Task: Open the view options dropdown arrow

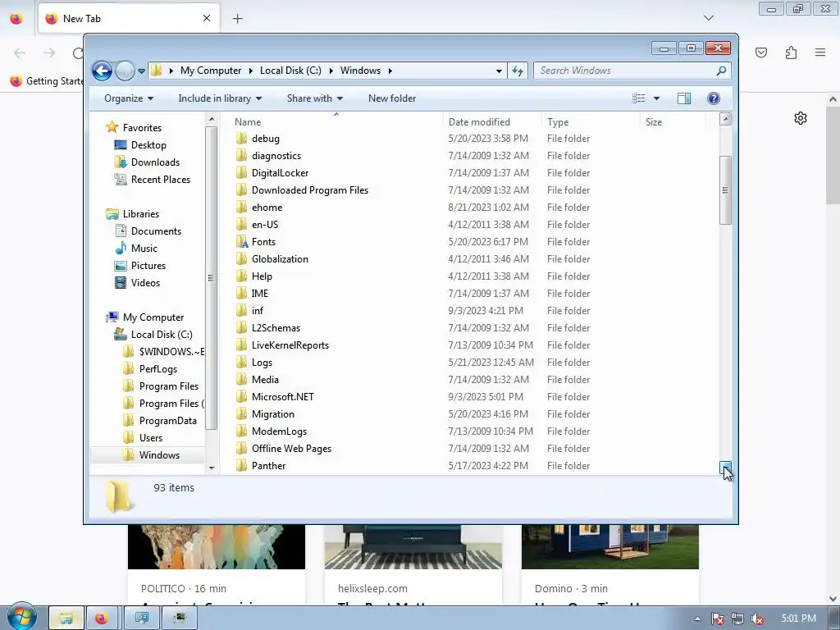Action: tap(657, 98)
